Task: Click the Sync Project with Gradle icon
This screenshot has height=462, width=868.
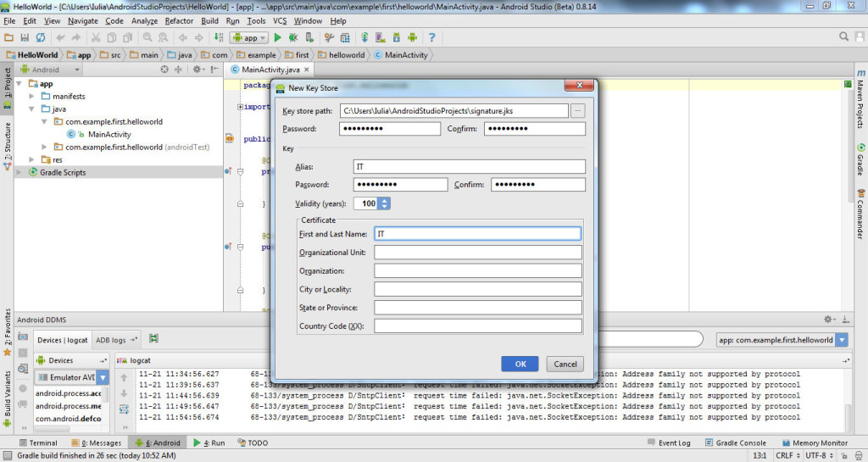Action: point(364,37)
